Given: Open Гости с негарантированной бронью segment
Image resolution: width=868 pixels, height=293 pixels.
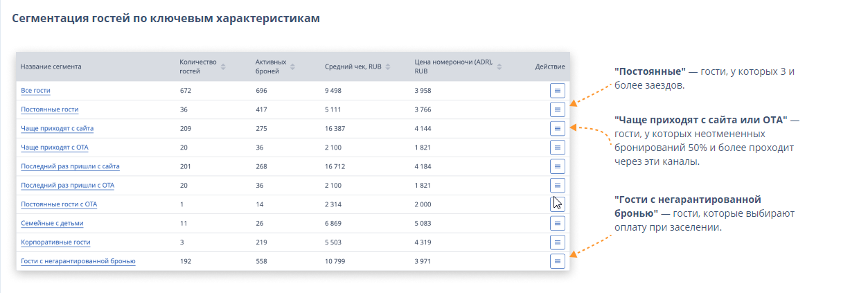Looking at the screenshot, I should tap(78, 261).
